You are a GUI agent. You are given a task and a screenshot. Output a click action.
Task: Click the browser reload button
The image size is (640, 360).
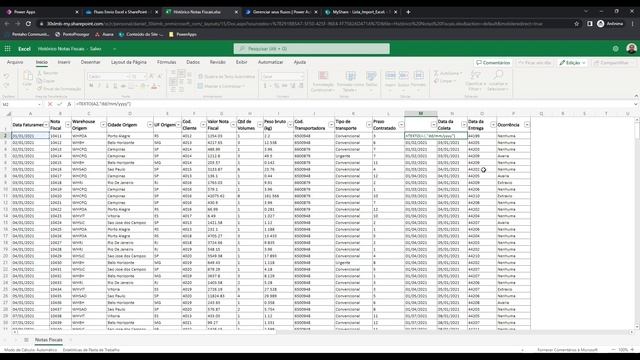click(28, 24)
